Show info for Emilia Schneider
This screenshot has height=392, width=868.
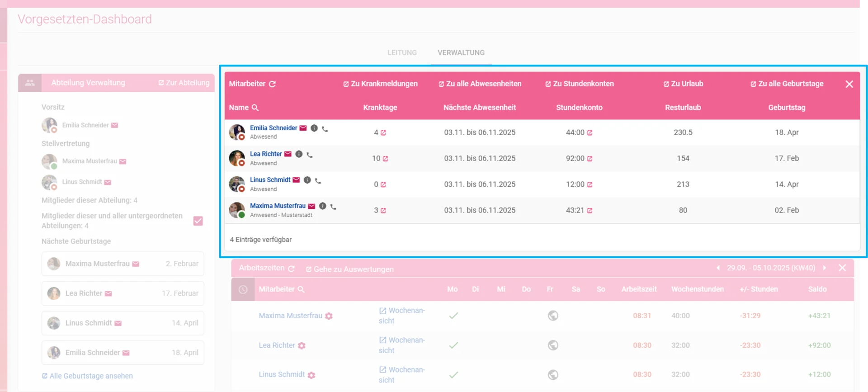pyautogui.click(x=314, y=128)
